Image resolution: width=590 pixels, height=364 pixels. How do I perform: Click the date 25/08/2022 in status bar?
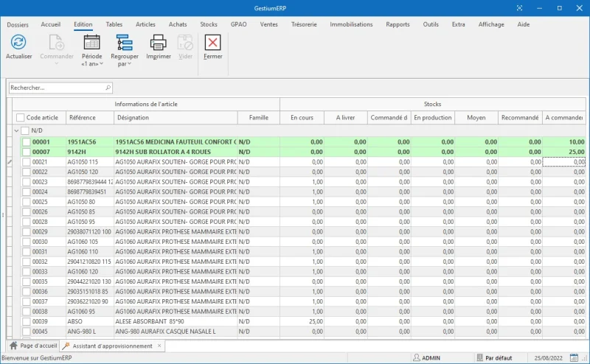[548, 357]
